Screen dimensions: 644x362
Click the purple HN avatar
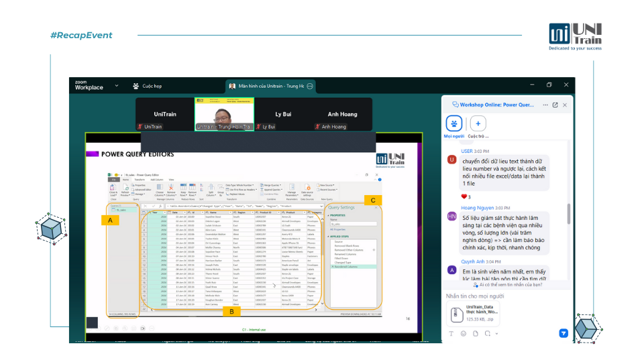click(451, 217)
